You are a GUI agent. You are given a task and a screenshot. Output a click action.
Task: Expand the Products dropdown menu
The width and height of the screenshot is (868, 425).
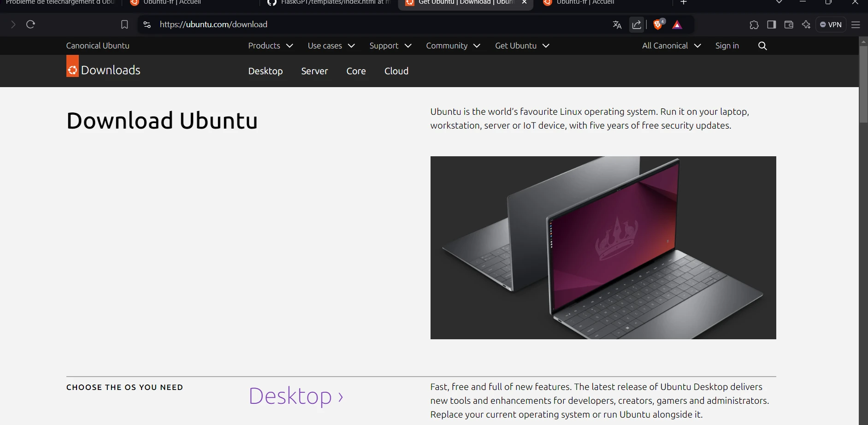pos(270,46)
